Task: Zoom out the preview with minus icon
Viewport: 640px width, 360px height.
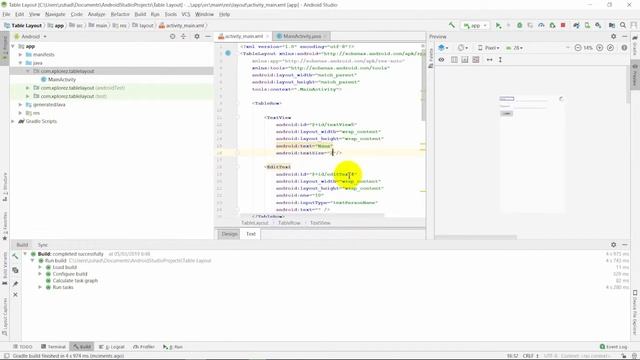Action: [578, 48]
